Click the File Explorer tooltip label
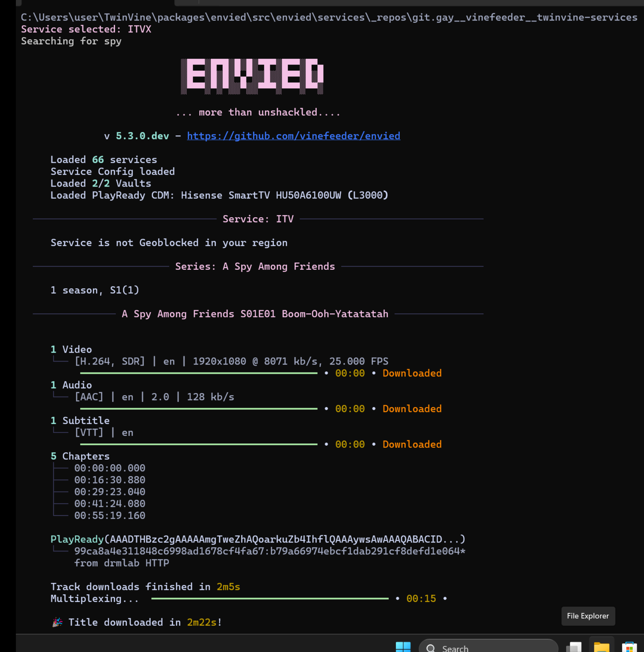 pos(588,616)
